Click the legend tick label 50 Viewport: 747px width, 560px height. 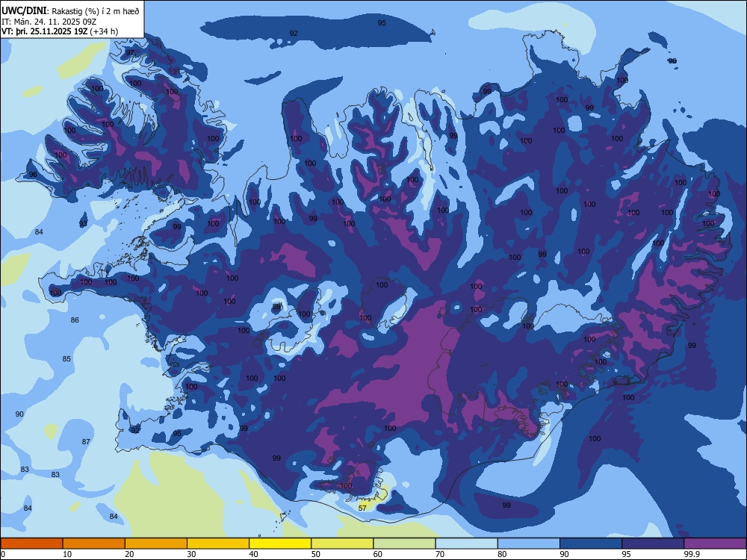[315, 554]
